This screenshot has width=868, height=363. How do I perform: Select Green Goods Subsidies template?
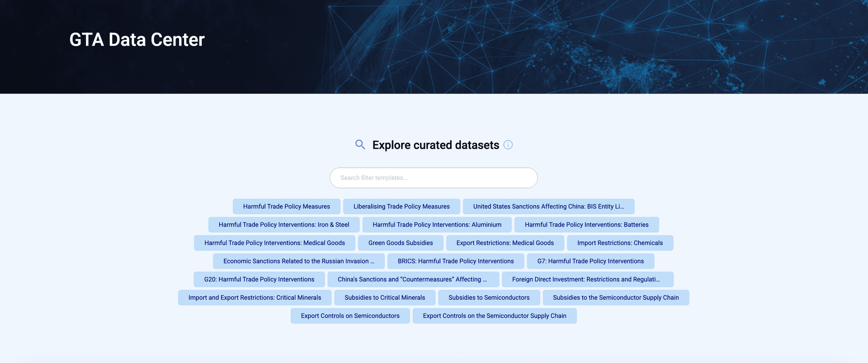click(x=401, y=243)
